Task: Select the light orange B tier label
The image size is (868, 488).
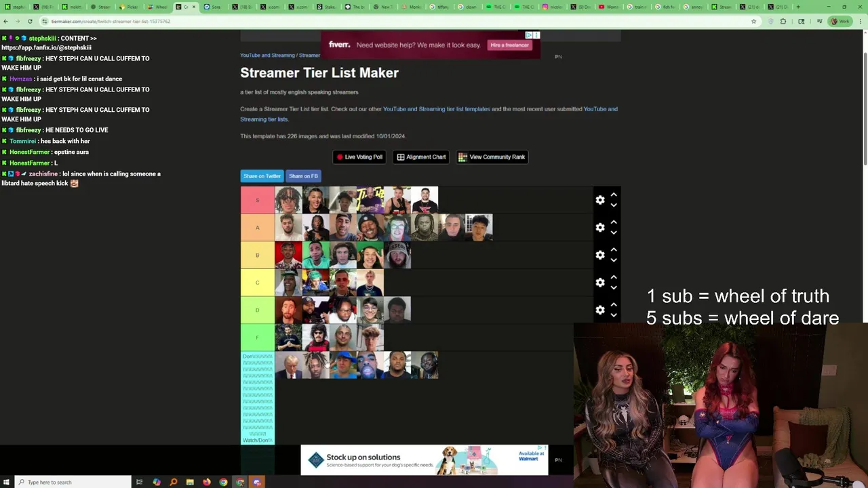Action: (257, 255)
